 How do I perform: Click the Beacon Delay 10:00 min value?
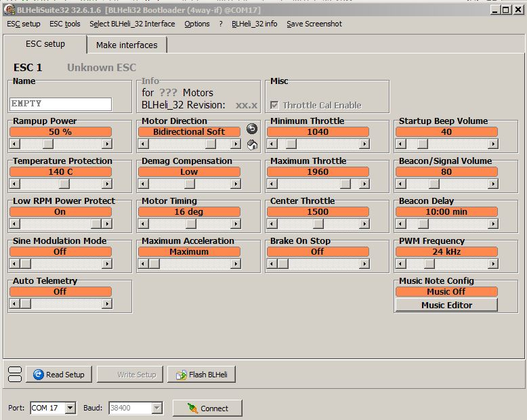click(446, 211)
